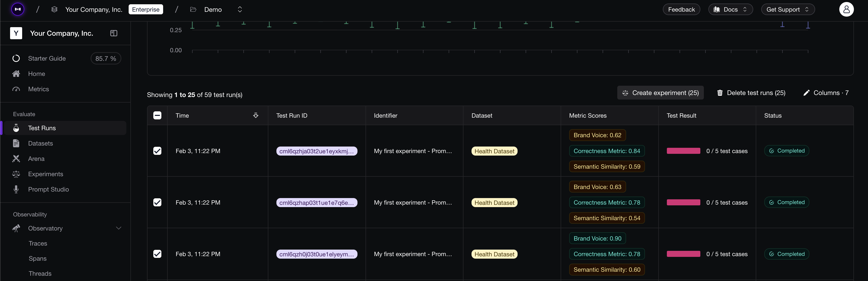Collapse the Observatory section chevron
Image resolution: width=868 pixels, height=281 pixels.
tap(119, 228)
